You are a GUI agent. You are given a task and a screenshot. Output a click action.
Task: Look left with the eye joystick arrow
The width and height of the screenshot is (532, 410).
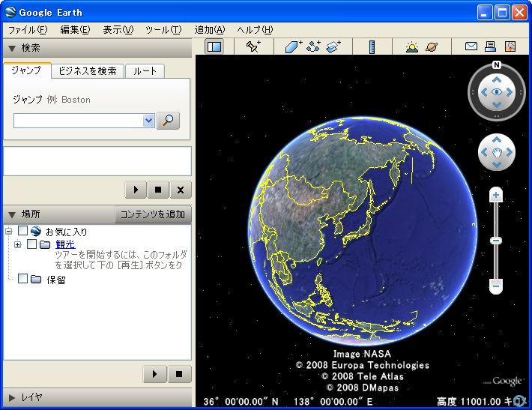[x=484, y=92]
